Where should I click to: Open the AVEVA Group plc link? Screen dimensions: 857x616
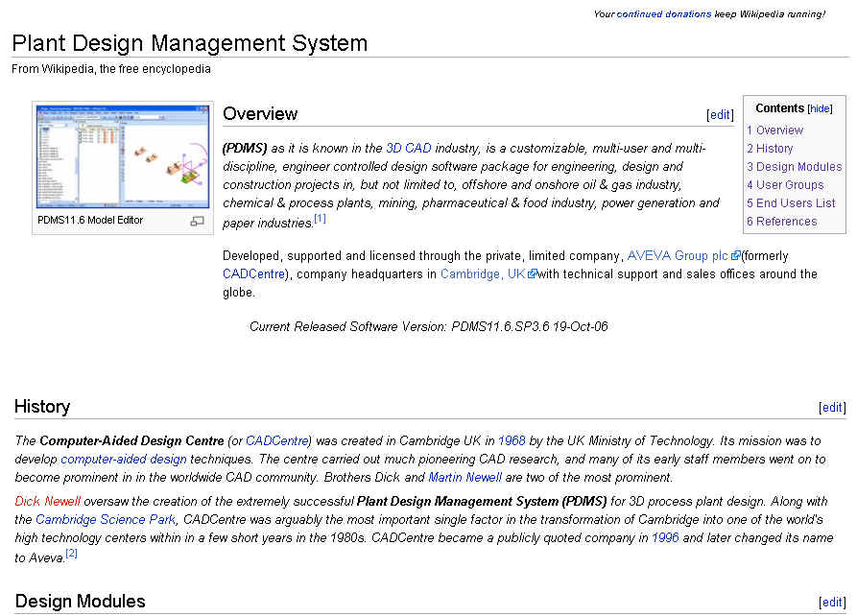pyautogui.click(x=678, y=255)
